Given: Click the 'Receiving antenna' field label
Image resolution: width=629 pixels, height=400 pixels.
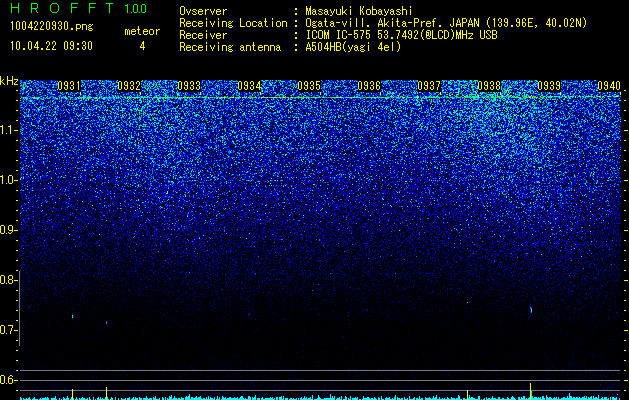Looking at the screenshot, I should pyautogui.click(x=230, y=47).
